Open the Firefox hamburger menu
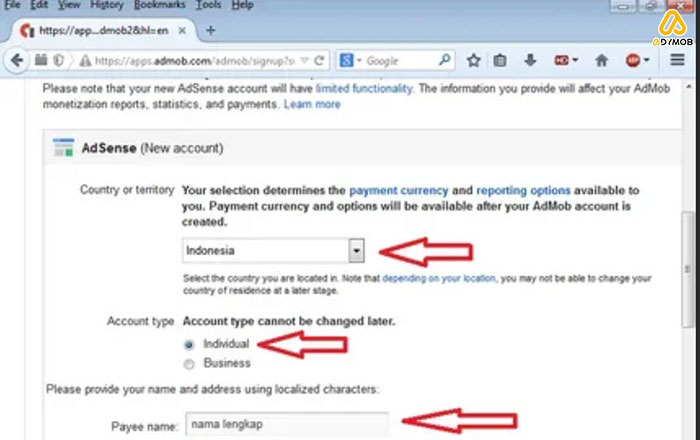The image size is (700, 440). pyautogui.click(x=677, y=60)
